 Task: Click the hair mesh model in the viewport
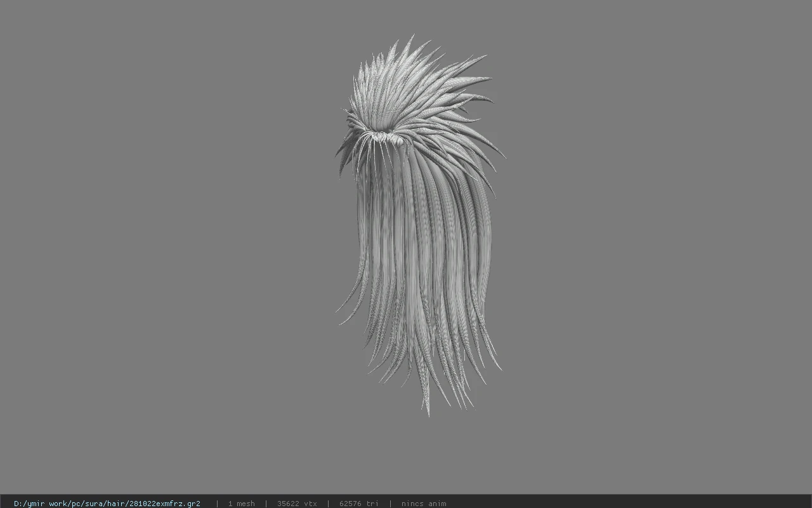420,225
